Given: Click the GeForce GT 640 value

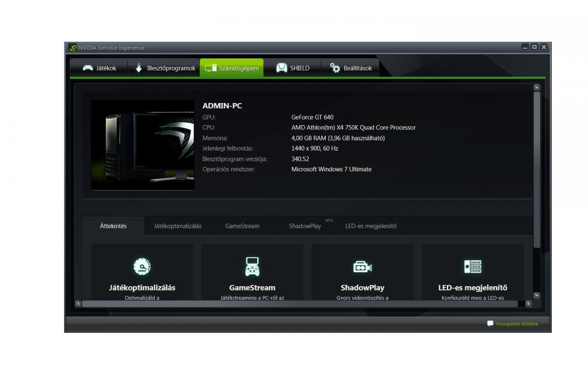Looking at the screenshot, I should [x=312, y=117].
